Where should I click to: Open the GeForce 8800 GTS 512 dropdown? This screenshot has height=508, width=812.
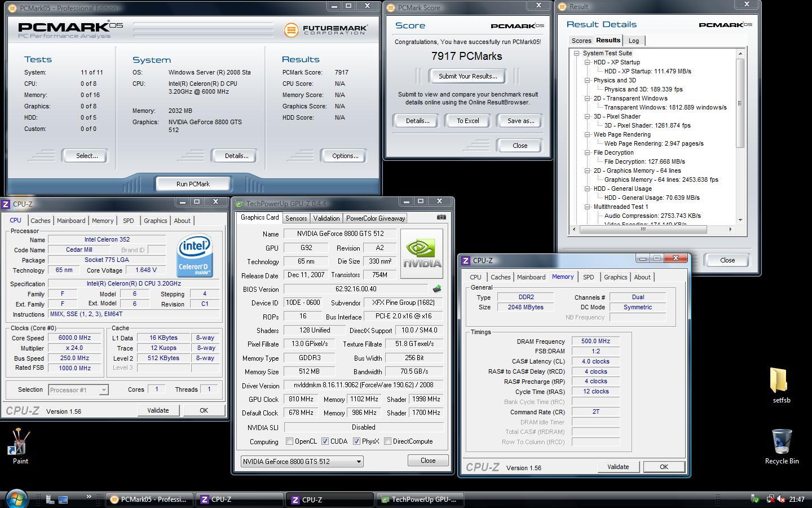[x=302, y=461]
